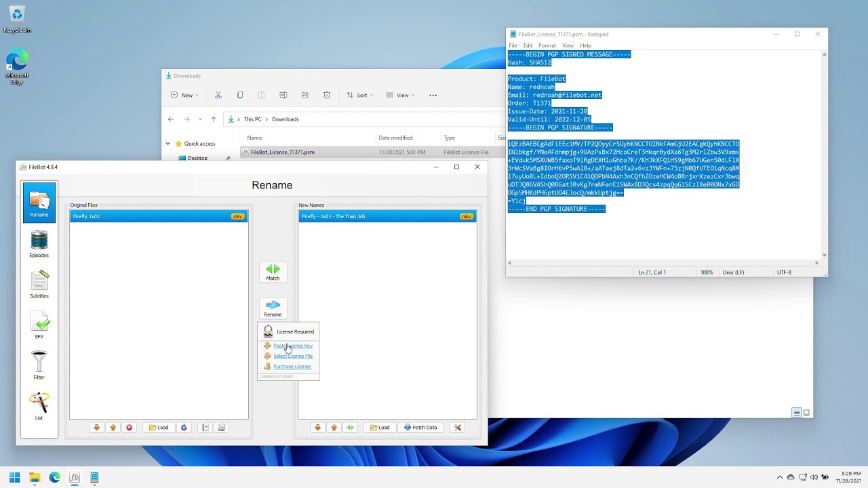Open Microsoft Edge from the taskbar
This screenshot has height=488, width=868.
[x=54, y=477]
